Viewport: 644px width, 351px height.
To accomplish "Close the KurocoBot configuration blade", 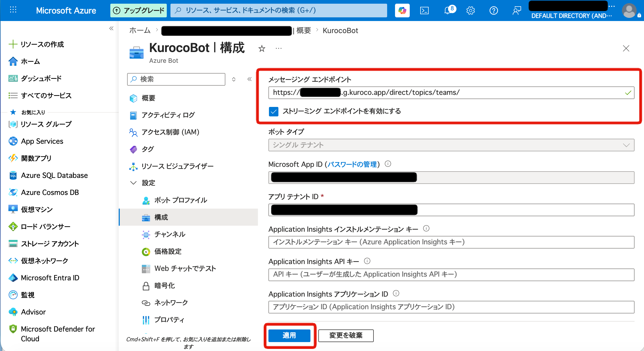I will point(626,48).
